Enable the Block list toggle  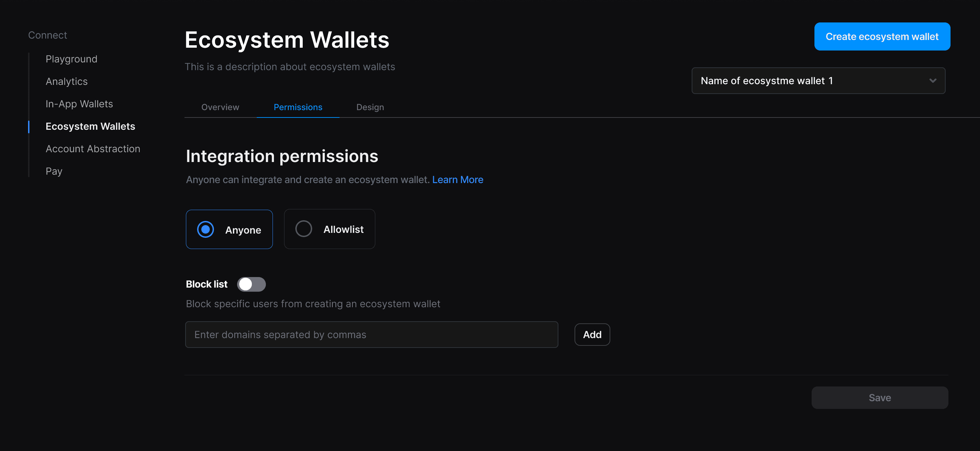click(251, 284)
